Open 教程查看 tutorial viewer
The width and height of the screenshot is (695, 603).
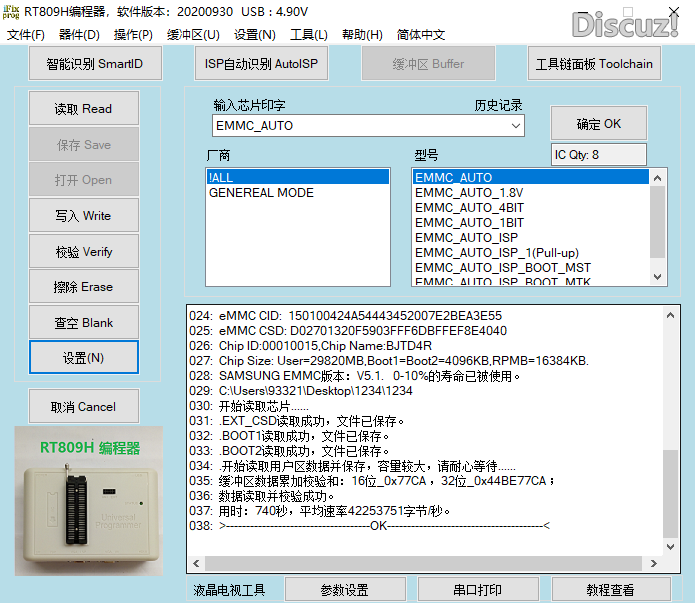[610, 590]
